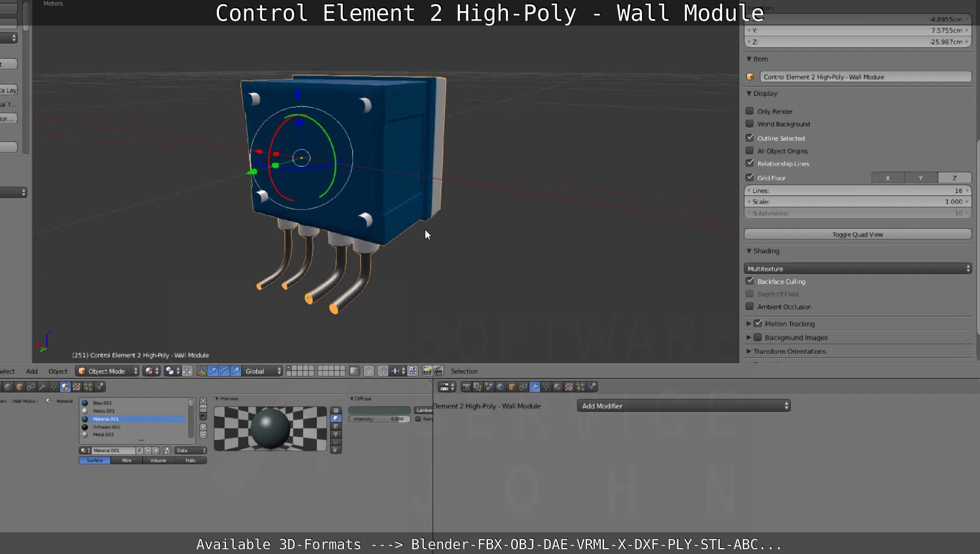
Task: Enable Ambient Occlusion checkbox
Action: (749, 306)
